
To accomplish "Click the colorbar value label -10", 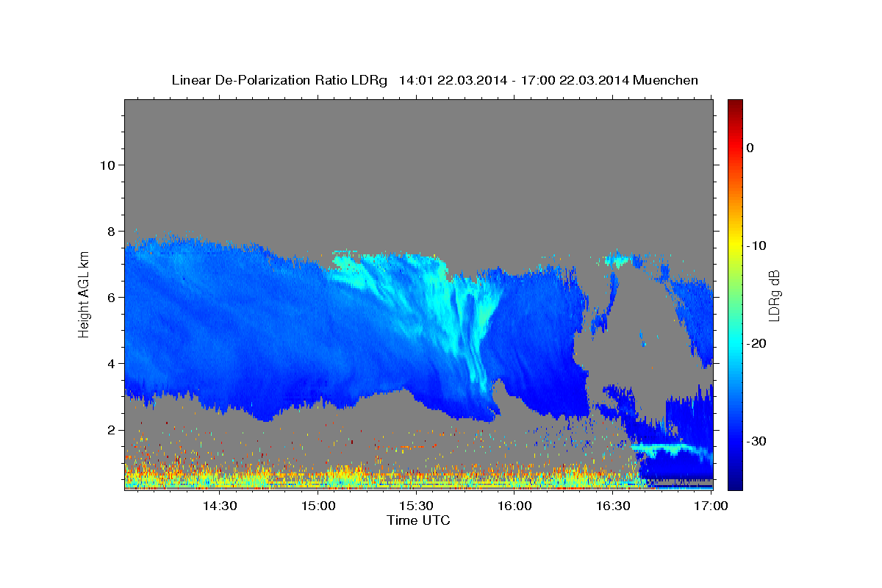I will pos(756,245).
